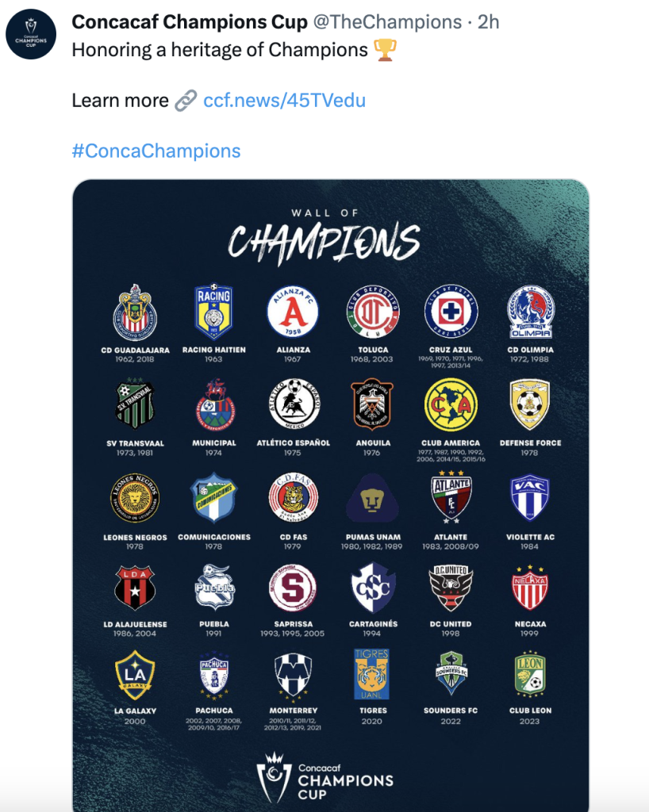This screenshot has height=812, width=649.
Task: Select the Monterrey club crest
Action: [x=293, y=675]
